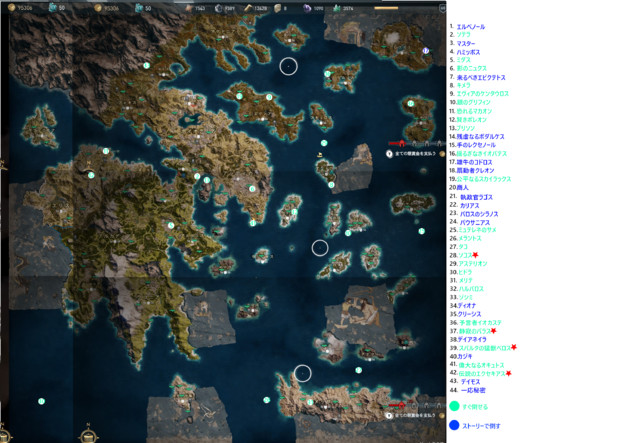Screen dimensions: 620x443
Task: Click the large cyan legend circle
Action: coord(453,408)
